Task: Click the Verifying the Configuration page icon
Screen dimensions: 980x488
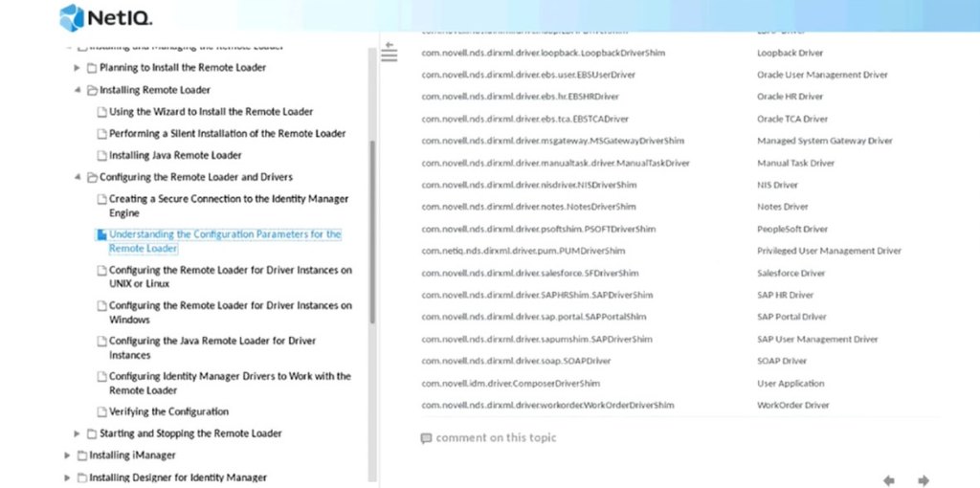Action: coord(101,412)
